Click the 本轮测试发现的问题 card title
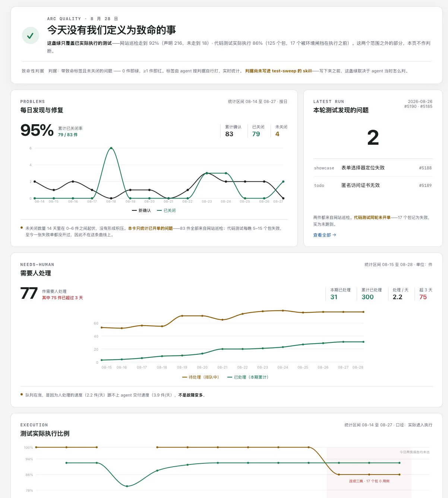This screenshot has height=498, width=448. point(341,110)
